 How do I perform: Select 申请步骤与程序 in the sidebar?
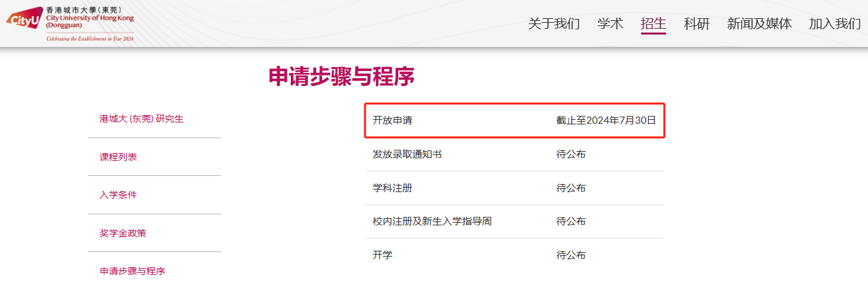coord(132,271)
